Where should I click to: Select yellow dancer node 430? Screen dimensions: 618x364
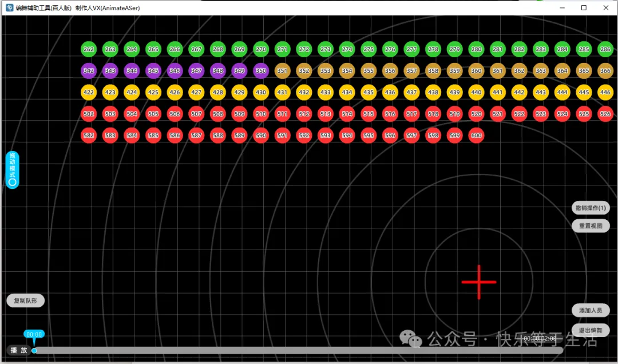coord(261,92)
